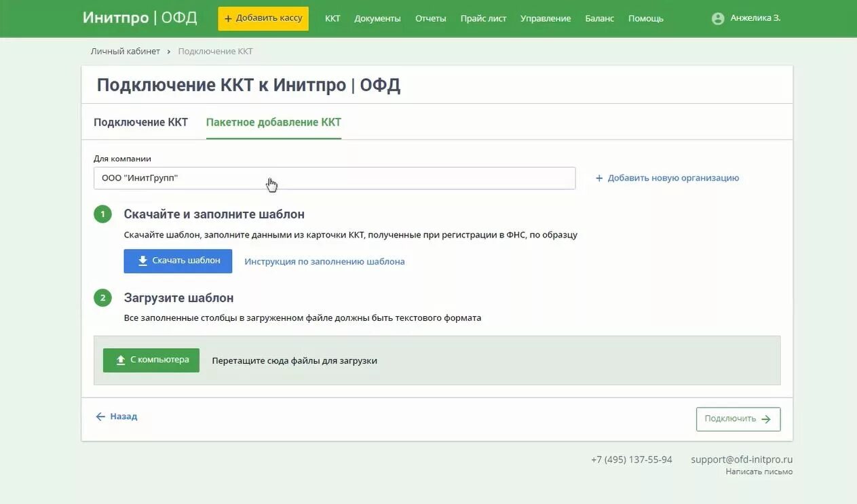Open the Для компании company dropdown
Image resolution: width=857 pixels, height=504 pixels.
click(335, 178)
